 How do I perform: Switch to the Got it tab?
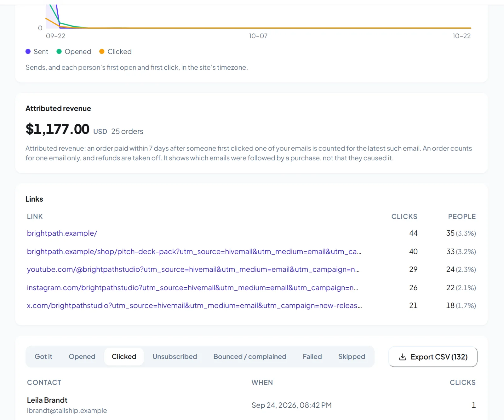[43, 357]
